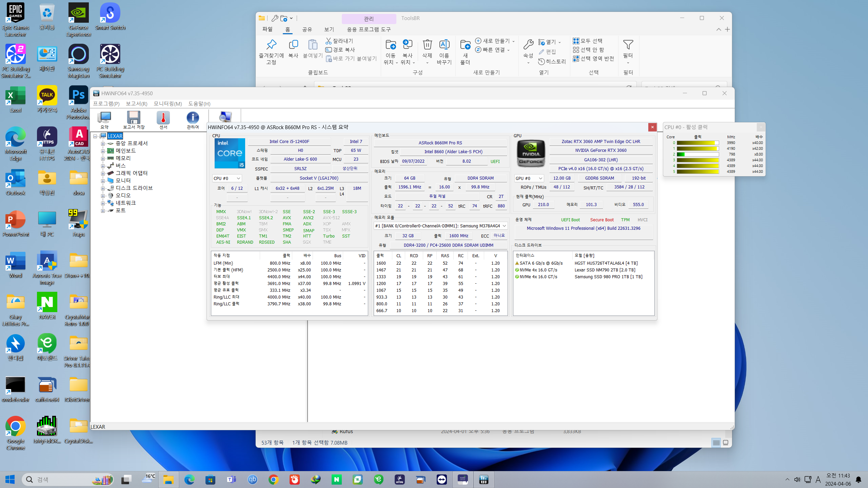This screenshot has width=868, height=488.
Task: Close the system summary window with red X
Action: 652,127
